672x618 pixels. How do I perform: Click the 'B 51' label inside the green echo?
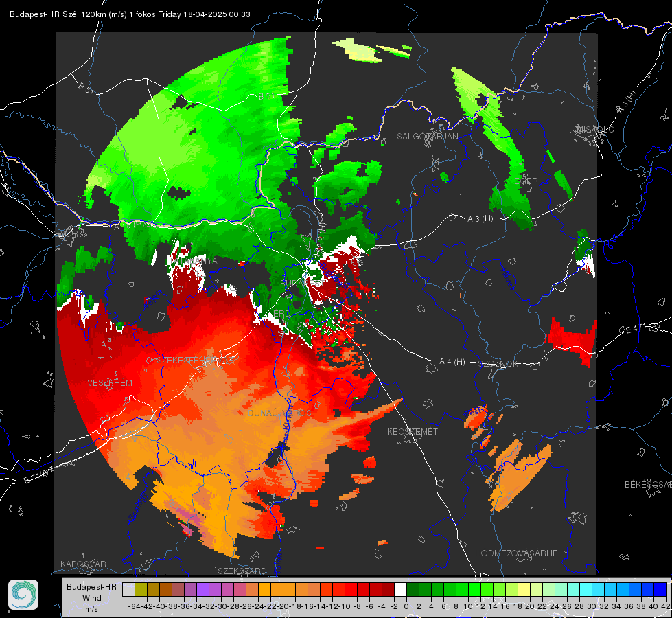pyautogui.click(x=266, y=96)
